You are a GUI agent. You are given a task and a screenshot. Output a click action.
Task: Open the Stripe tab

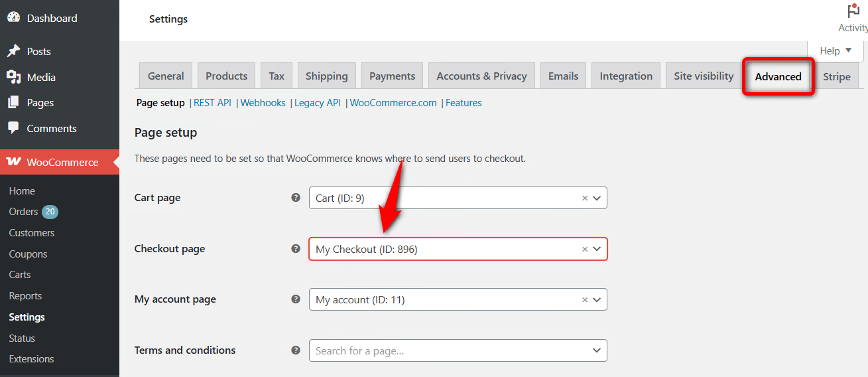(x=837, y=76)
